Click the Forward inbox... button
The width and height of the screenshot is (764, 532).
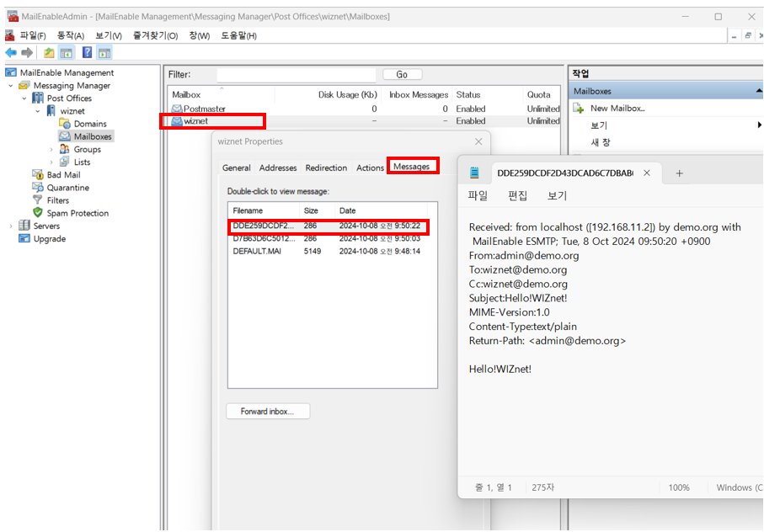tap(268, 412)
